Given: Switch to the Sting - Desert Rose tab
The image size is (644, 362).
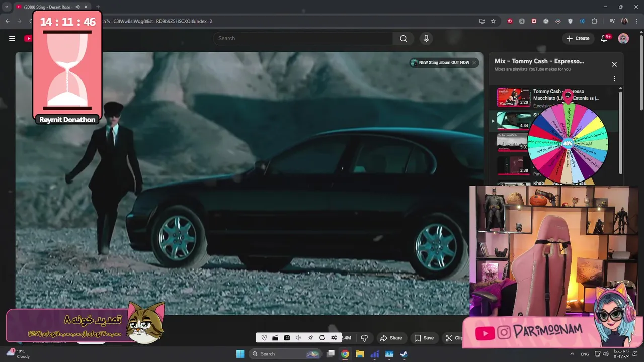Looking at the screenshot, I should coord(46,7).
